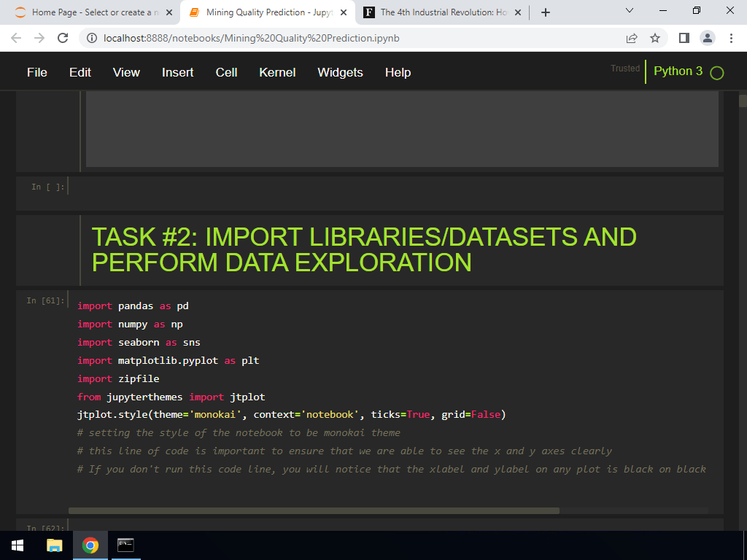The image size is (747, 560).
Task: Open the Kernel menu
Action: click(277, 72)
